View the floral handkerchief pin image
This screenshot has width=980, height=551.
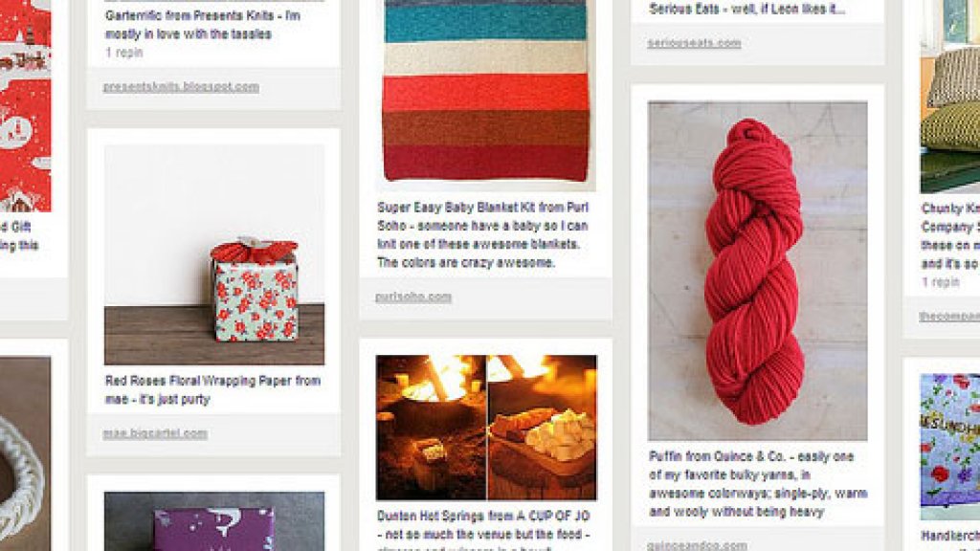pos(950,447)
